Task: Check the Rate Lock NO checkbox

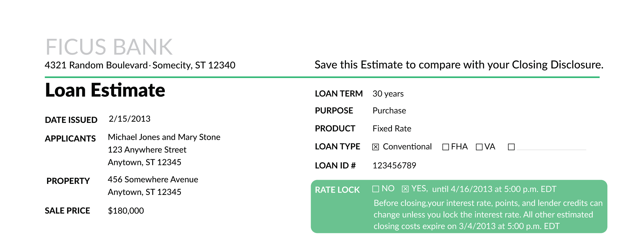Action: click(x=376, y=189)
